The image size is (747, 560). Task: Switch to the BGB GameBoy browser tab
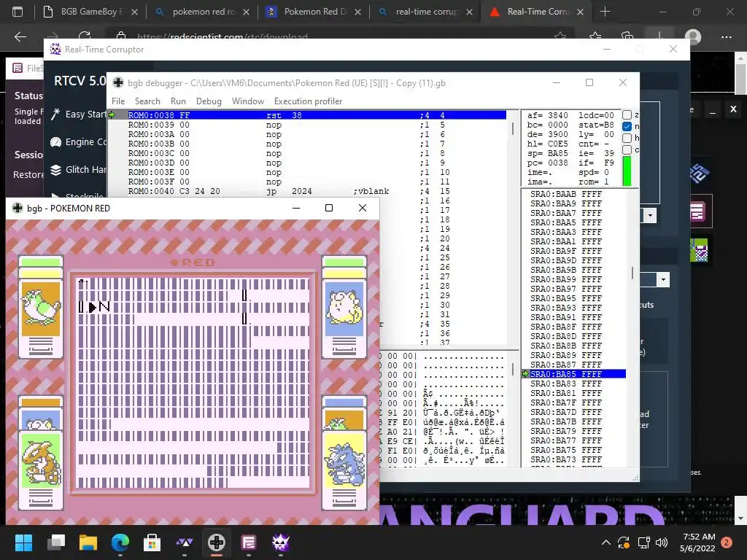tap(90, 12)
